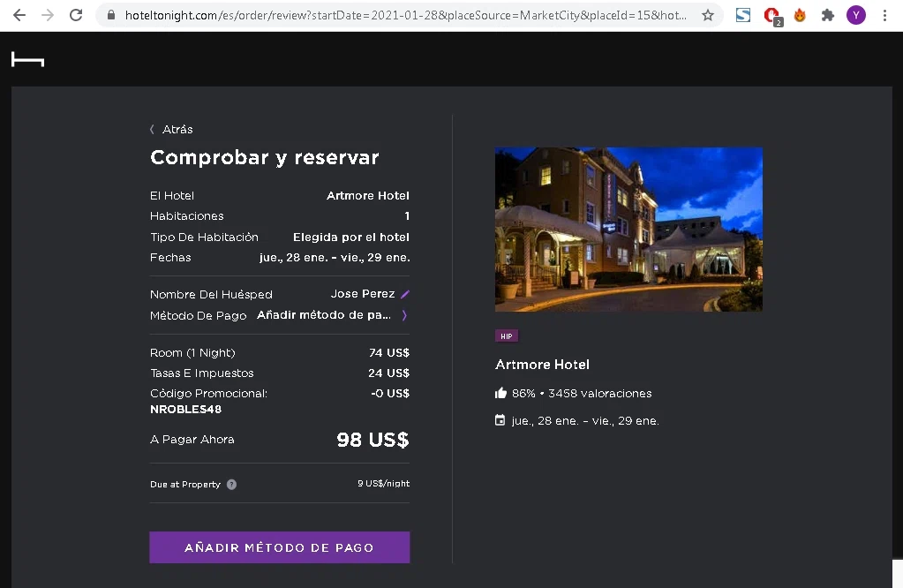Click the Añadir método de pa... text
This screenshot has width=903, height=588.
point(324,315)
